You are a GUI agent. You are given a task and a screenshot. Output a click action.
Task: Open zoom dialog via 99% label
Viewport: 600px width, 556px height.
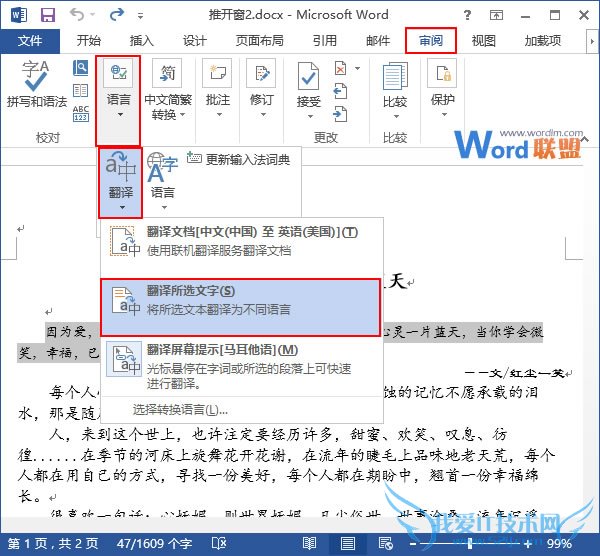pyautogui.click(x=559, y=543)
